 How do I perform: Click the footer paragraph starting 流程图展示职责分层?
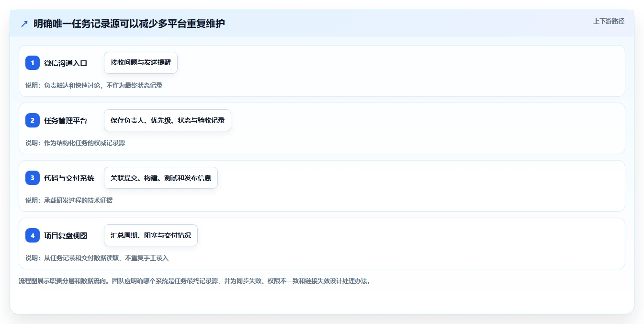[195, 281]
